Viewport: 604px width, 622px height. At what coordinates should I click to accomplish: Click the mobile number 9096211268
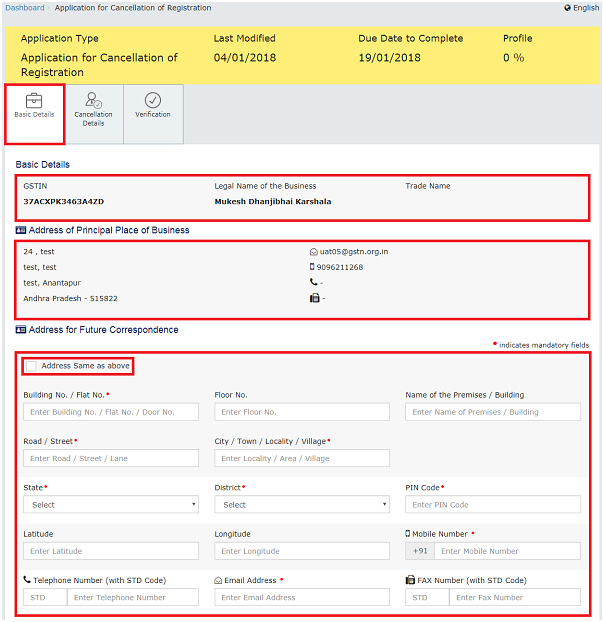(x=340, y=267)
